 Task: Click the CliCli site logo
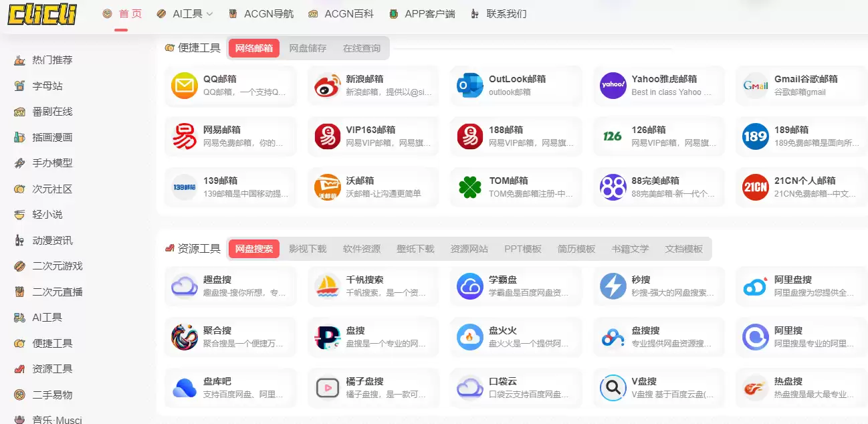click(42, 14)
